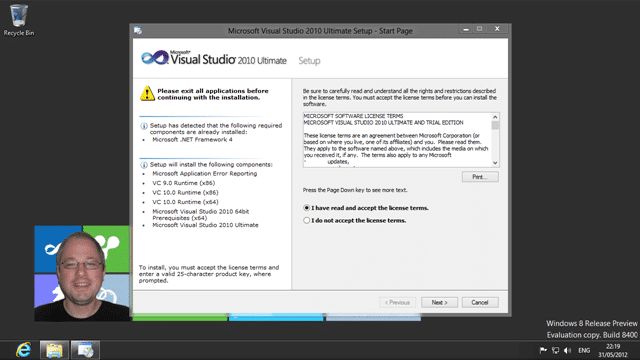Click 'VC 10.0 Runtime (x64)' entry
This screenshot has height=360, width=640.
pyautogui.click(x=185, y=202)
